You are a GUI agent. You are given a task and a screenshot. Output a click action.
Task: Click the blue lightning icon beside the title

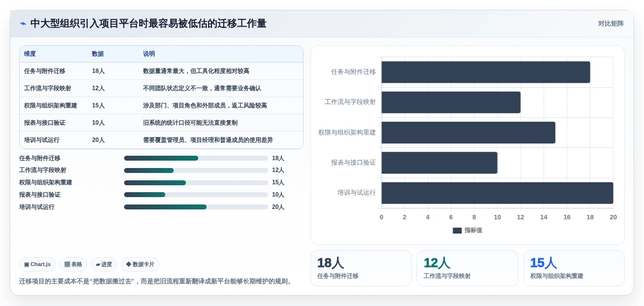[x=23, y=24]
